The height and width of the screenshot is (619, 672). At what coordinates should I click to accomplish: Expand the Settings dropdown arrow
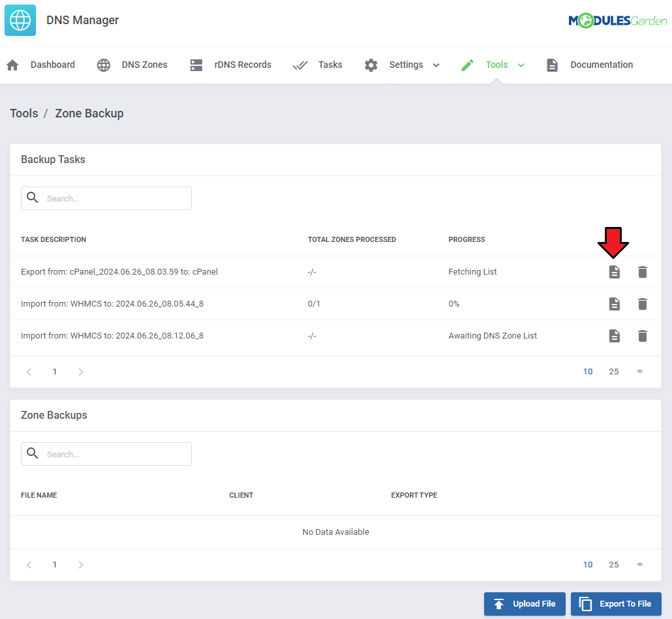436,65
